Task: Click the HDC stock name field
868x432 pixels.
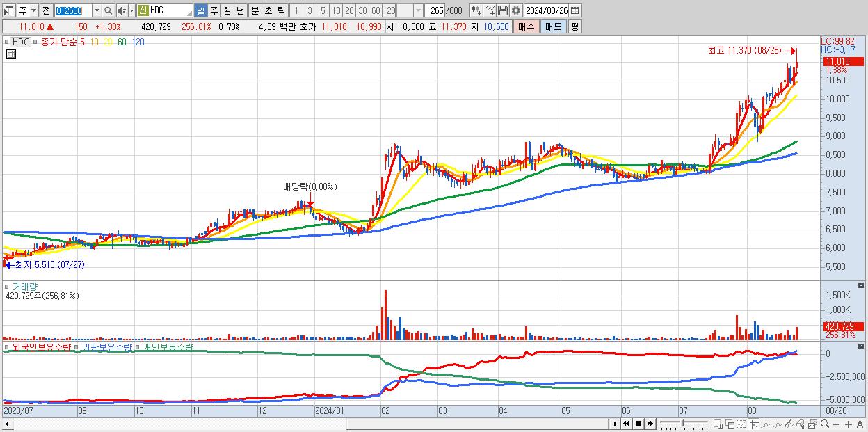Action: [x=170, y=10]
